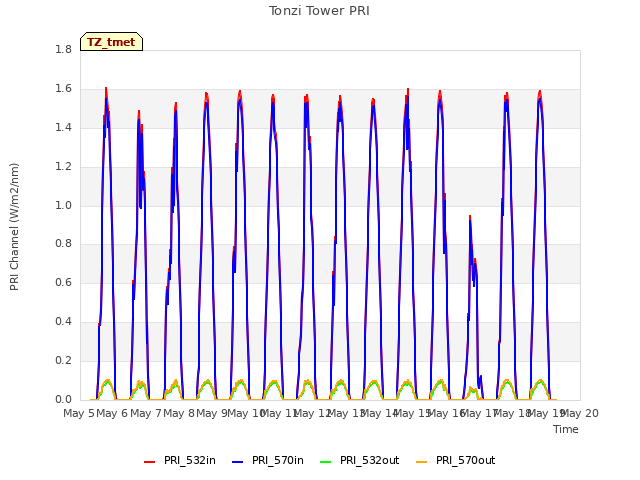The height and width of the screenshot is (480, 640).
Task: Click the May 6 x-axis tick label
Action: (112, 413)
